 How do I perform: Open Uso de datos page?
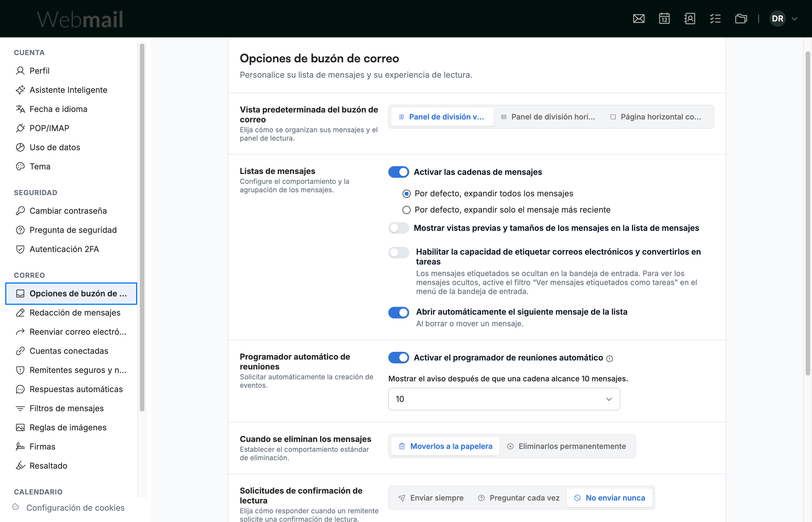pyautogui.click(x=71, y=147)
